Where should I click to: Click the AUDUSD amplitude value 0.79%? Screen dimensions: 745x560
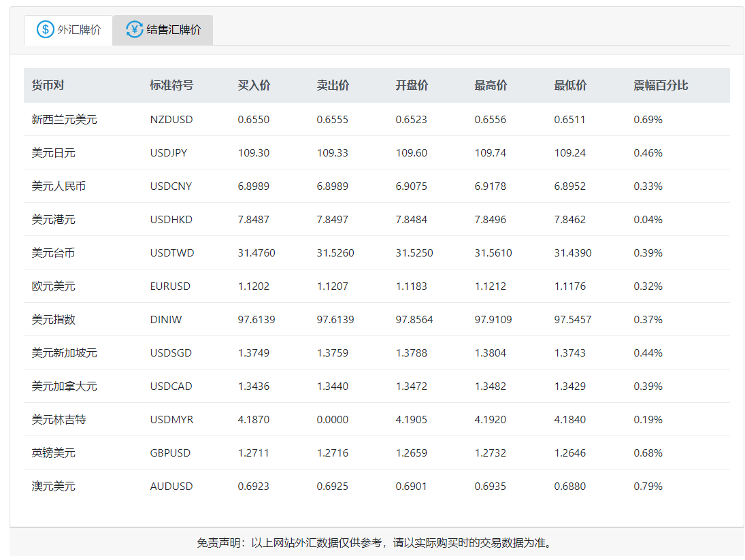(648, 487)
